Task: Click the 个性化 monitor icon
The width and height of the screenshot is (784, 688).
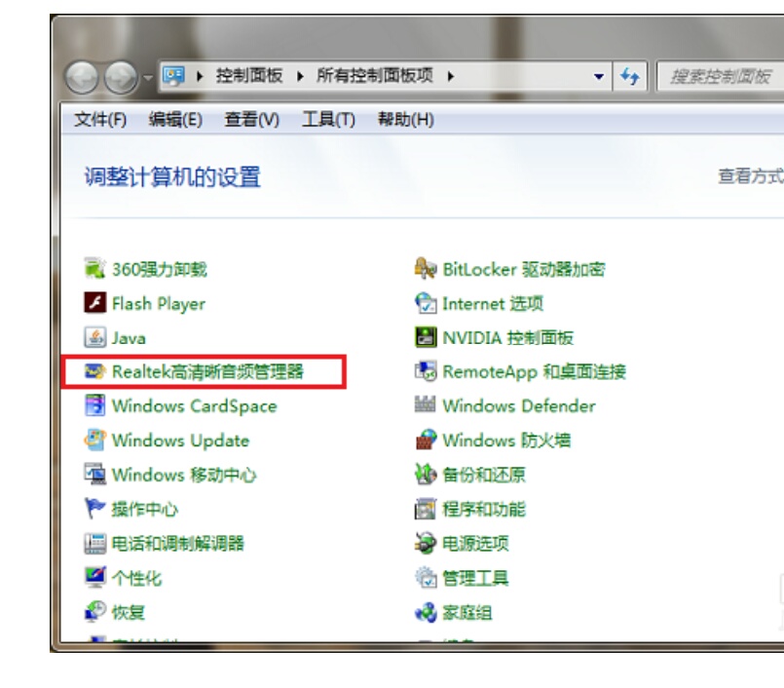Action: click(94, 578)
